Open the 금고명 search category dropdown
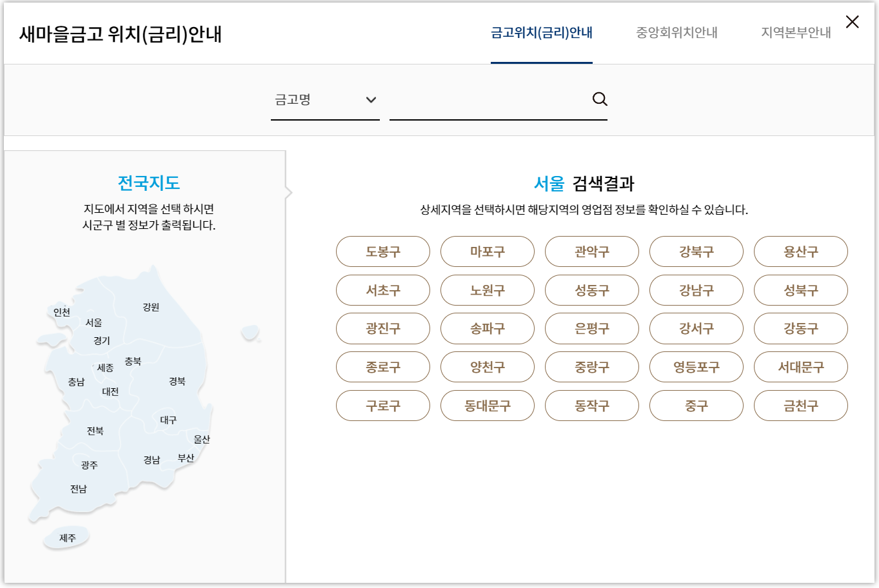 [325, 99]
